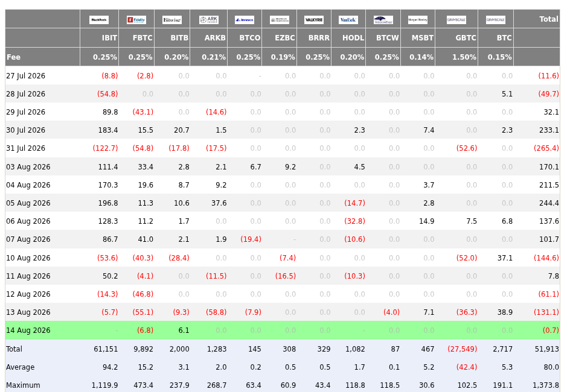
Task: Click HODL value (32.8) on 06 Aug
Action: pos(355,221)
